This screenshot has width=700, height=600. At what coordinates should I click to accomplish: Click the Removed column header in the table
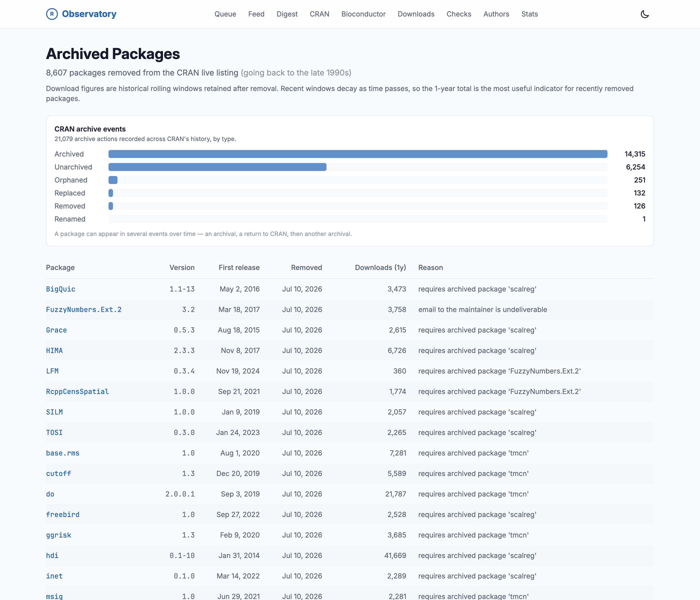[x=306, y=267]
